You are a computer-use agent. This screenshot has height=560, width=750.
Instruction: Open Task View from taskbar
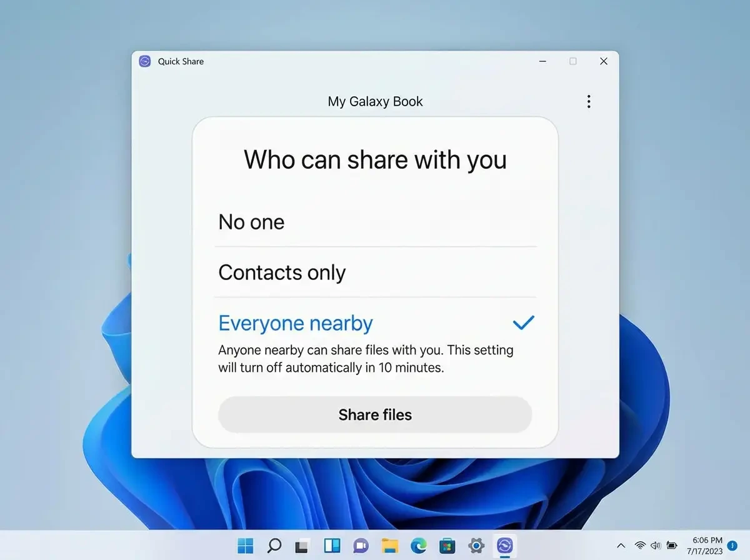(302, 546)
